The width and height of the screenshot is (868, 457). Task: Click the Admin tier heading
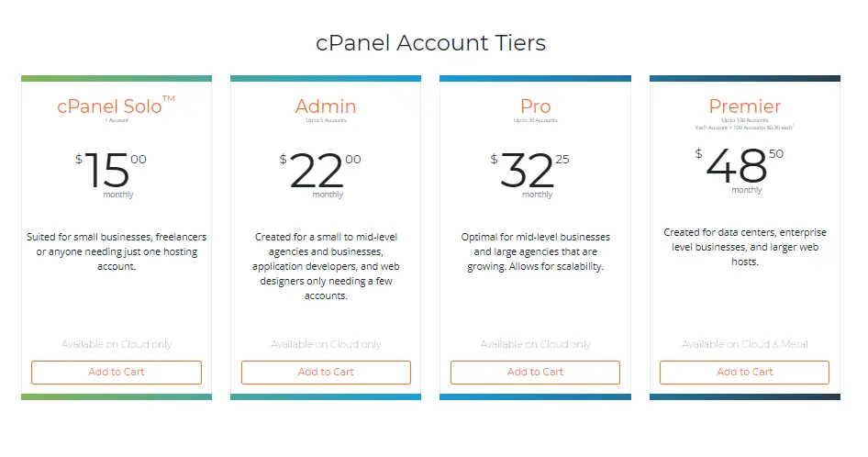pyautogui.click(x=326, y=106)
